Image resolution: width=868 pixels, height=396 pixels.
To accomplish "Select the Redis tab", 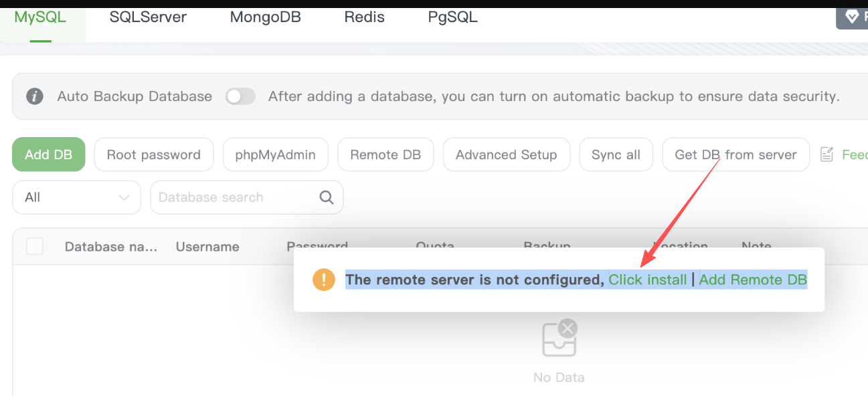I will 365,17.
